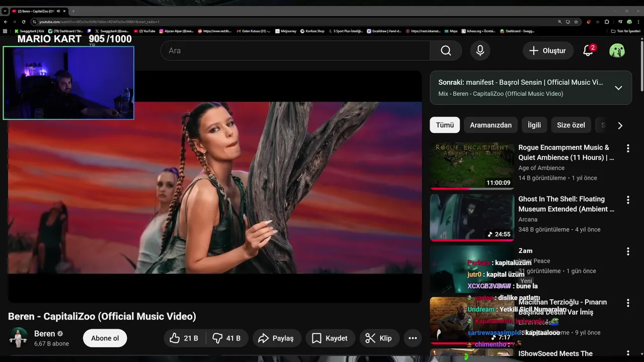Open the extensions puzzle icon
The height and width of the screenshot is (362, 644).
pyautogui.click(x=606, y=22)
